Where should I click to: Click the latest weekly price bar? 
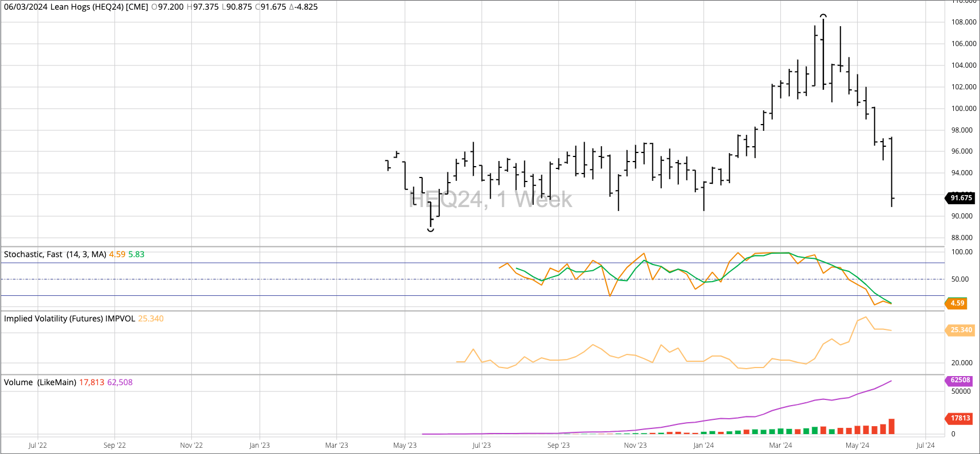(891, 172)
